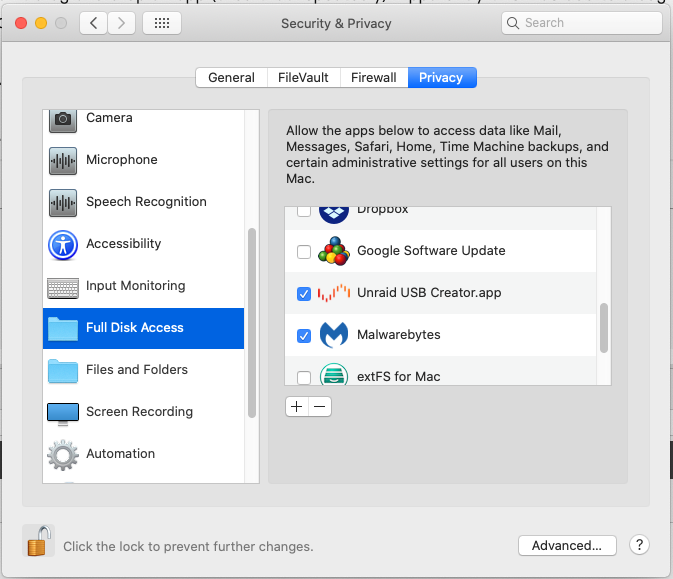Viewport: 673px width, 579px height.
Task: Select Automation in the privacy list
Action: coord(121,454)
